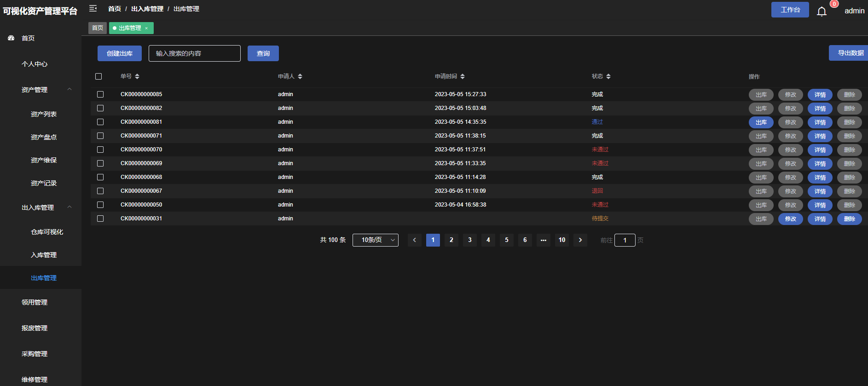Screen dimensions: 868x386
Task: Click 删除 for CK00000000031
Action: coord(850,219)
